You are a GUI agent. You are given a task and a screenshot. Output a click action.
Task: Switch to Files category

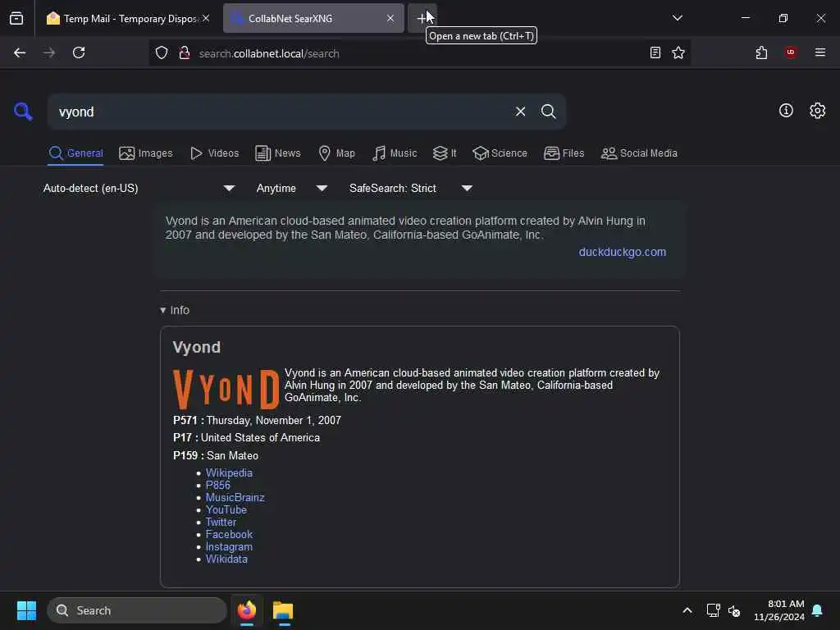click(x=564, y=153)
